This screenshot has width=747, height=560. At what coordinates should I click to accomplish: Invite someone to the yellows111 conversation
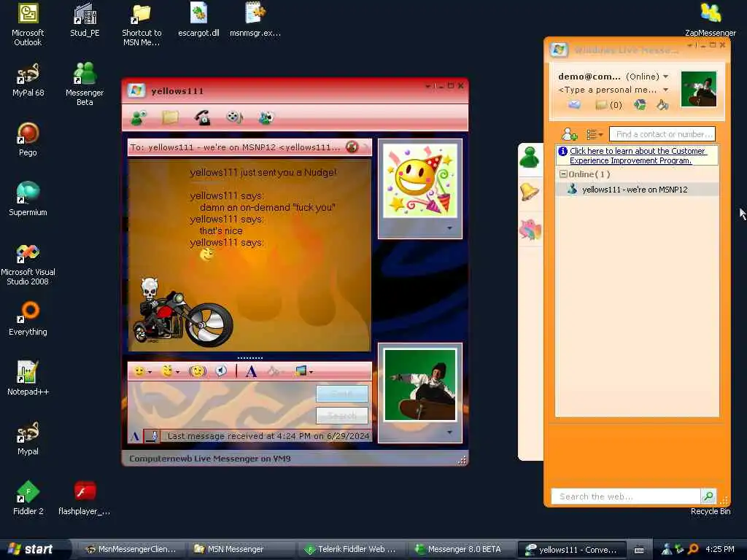(x=139, y=117)
